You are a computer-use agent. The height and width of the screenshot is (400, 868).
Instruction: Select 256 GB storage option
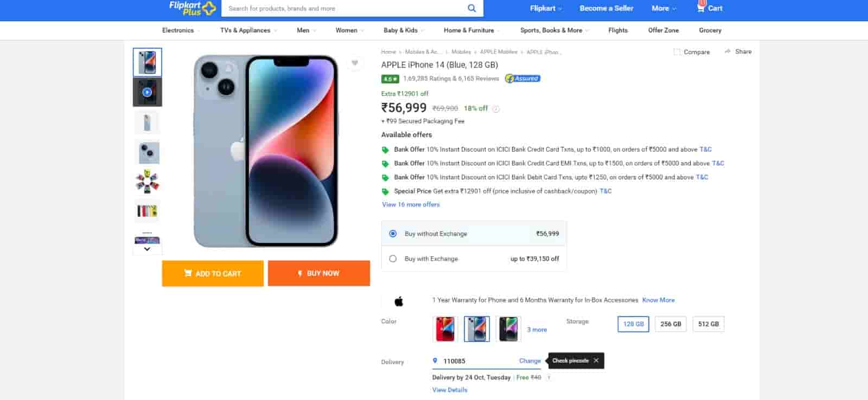coord(671,324)
